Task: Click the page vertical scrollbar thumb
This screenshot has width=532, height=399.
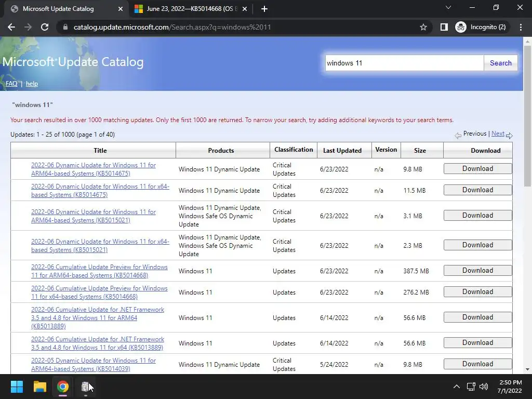Action: pos(527,116)
